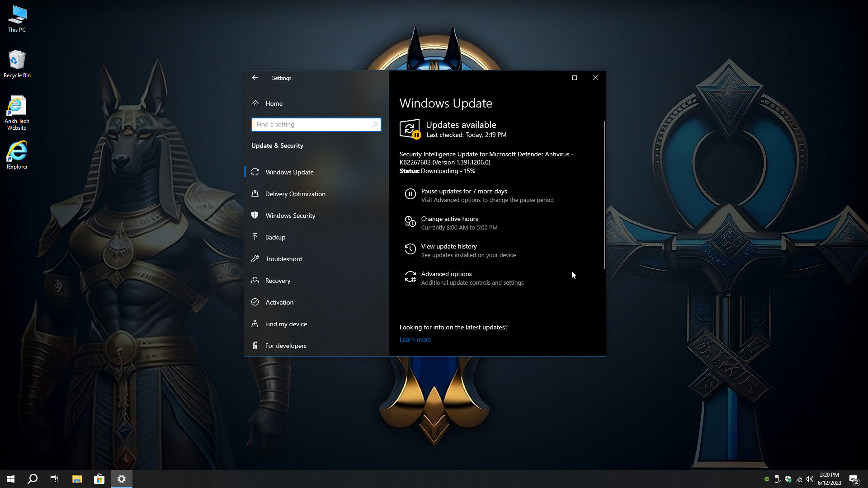868x488 pixels.
Task: Select the Recovery sidebar item
Action: [278, 281]
